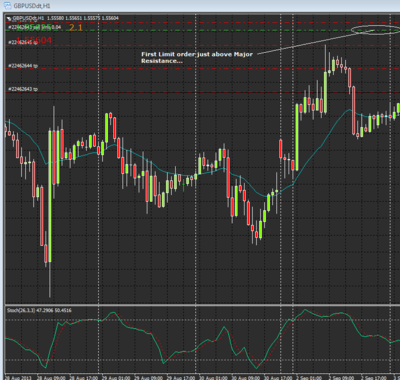
Task: Click the small arrow icon before the chart symbol header
Action: pyautogui.click(x=10, y=18)
